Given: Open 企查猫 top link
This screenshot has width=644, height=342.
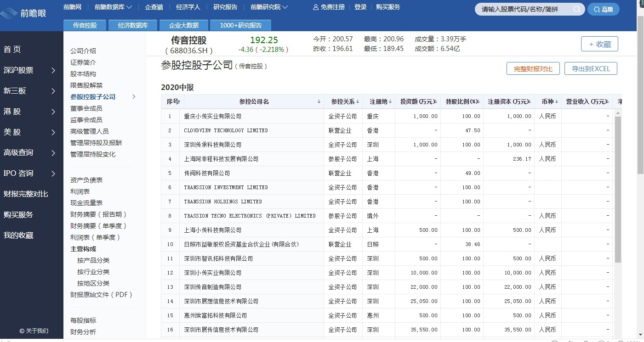Looking at the screenshot, I should [x=154, y=7].
